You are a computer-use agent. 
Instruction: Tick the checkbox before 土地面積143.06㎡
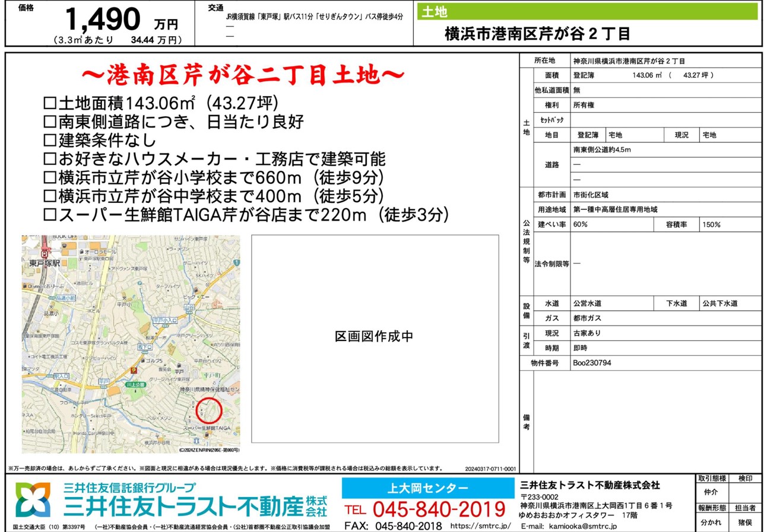point(50,103)
